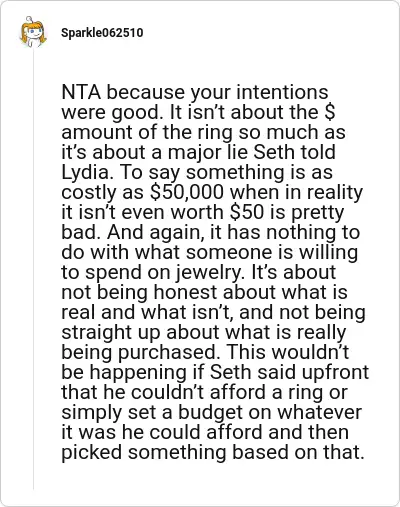400x507 pixels.
Task: Click the phrase "Seth said upfront"
Action: [x=289, y=372]
